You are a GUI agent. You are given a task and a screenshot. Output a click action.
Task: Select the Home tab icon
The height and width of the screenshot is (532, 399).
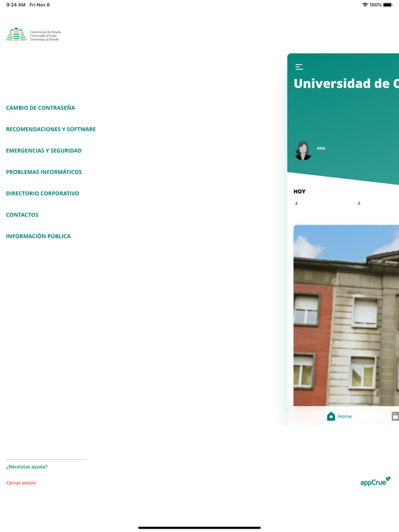331,416
